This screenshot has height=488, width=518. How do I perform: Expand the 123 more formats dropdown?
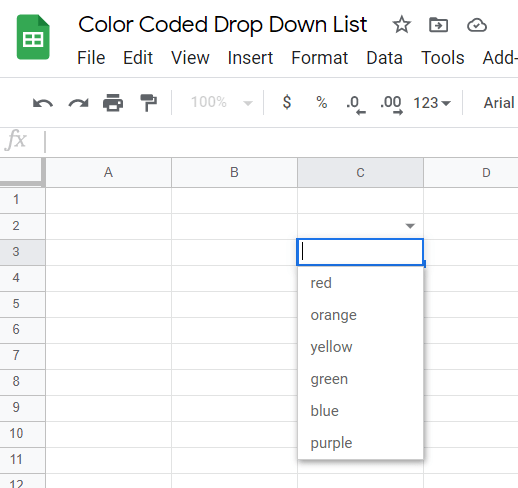(x=432, y=103)
